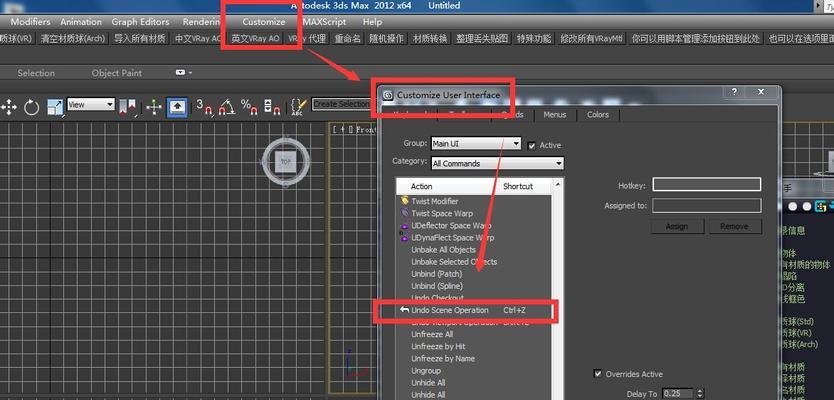Toggle 3D Snaps

pos(204,107)
